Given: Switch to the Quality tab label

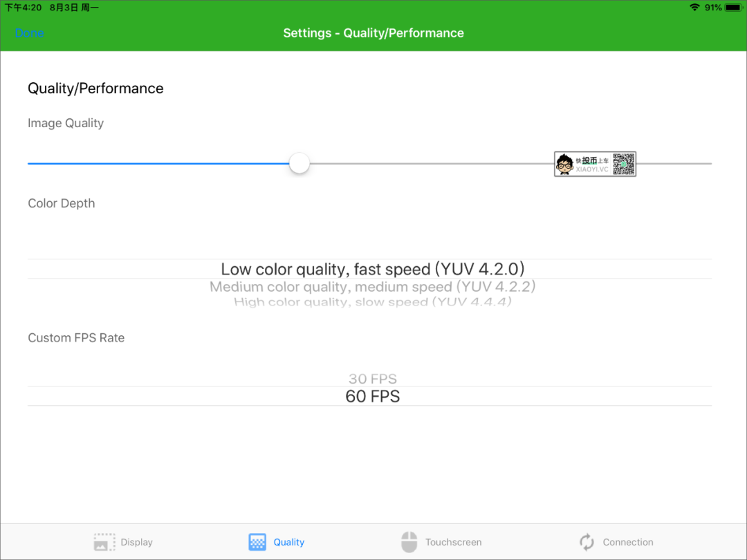Looking at the screenshot, I should click(x=288, y=542).
